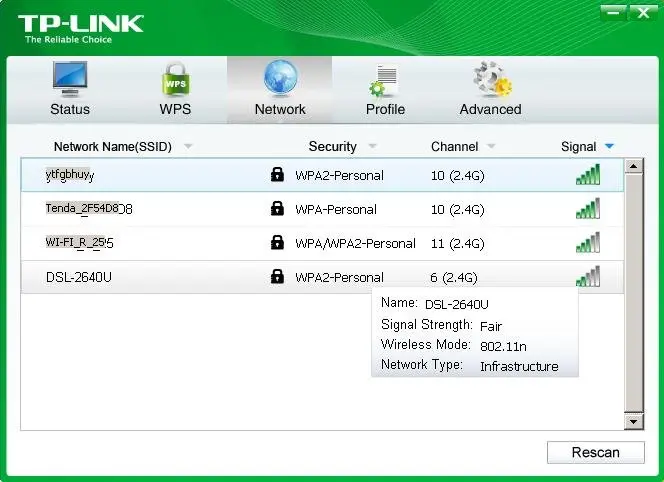Minimize the TP-LINK utility window

(613, 13)
